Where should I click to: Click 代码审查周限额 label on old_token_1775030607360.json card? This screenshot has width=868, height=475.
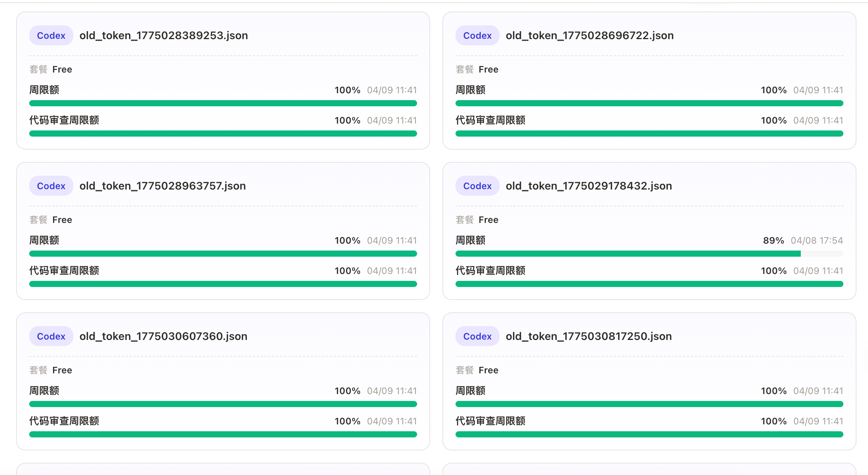point(64,421)
